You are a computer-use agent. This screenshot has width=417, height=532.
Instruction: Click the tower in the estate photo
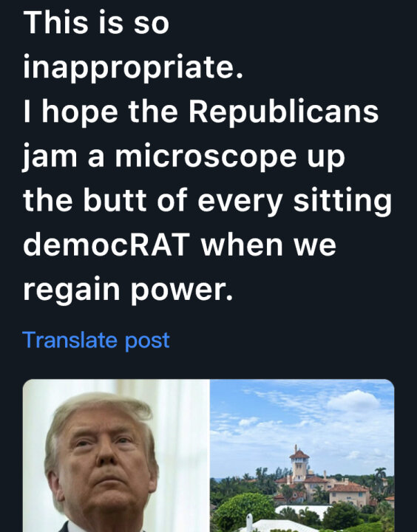[x=299, y=463]
